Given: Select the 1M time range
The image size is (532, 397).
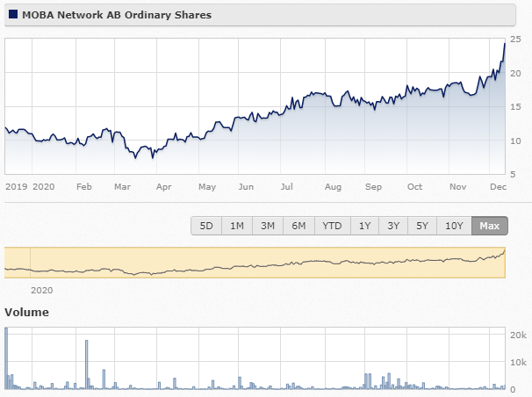Looking at the screenshot, I should click(x=237, y=226).
